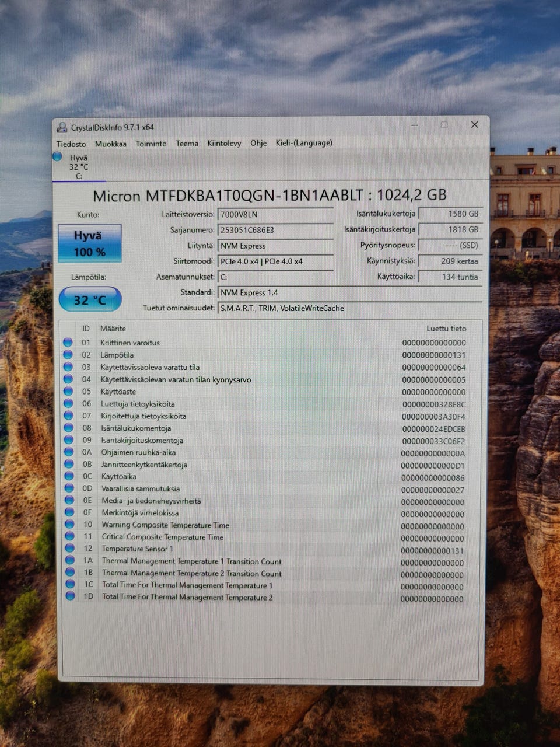
Task: Select raw value 000000000000D1
Action: click(433, 466)
